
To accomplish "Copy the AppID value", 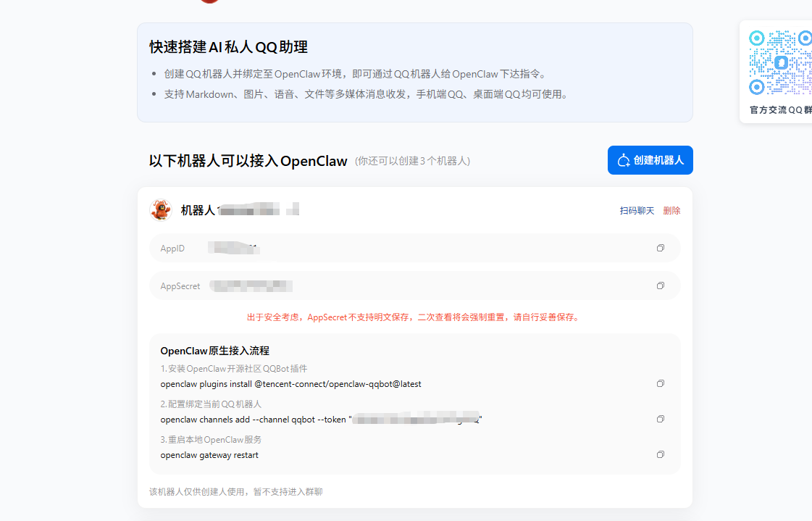I will (x=660, y=248).
